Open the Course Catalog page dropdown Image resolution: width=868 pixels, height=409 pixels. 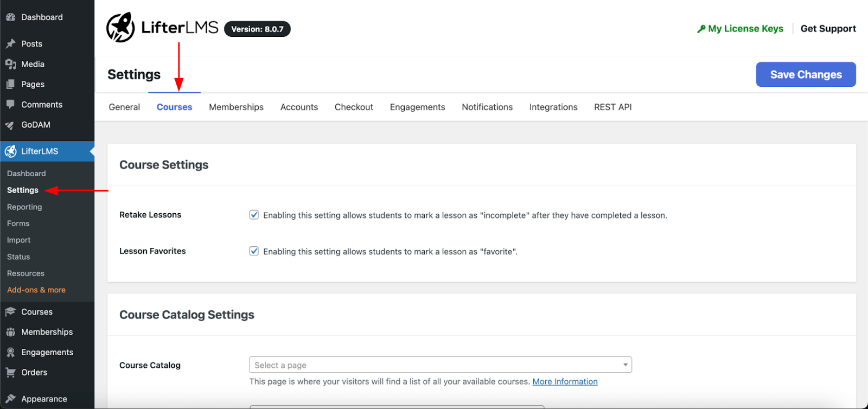[x=441, y=365]
